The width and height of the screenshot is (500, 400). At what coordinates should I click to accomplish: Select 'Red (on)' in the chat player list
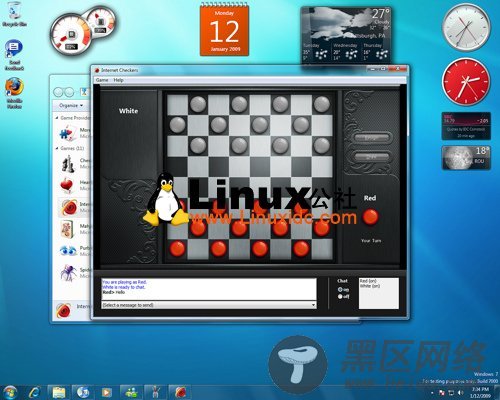(x=368, y=281)
